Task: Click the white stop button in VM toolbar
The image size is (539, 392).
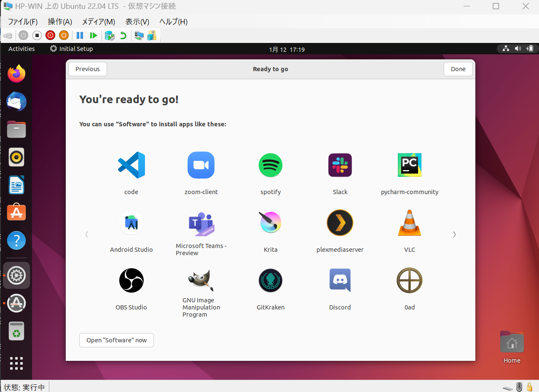Action: (37, 35)
